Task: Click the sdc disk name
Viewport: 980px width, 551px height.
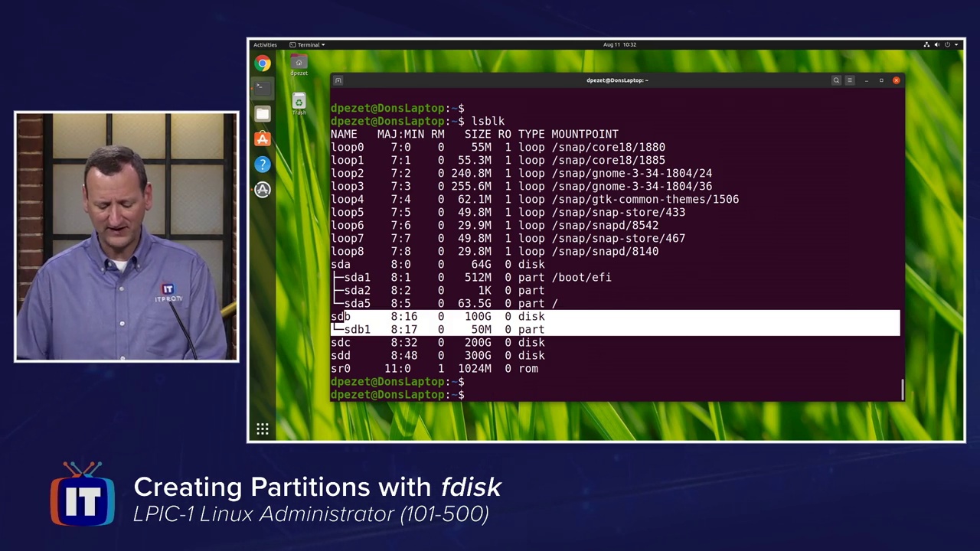Action: pos(341,342)
